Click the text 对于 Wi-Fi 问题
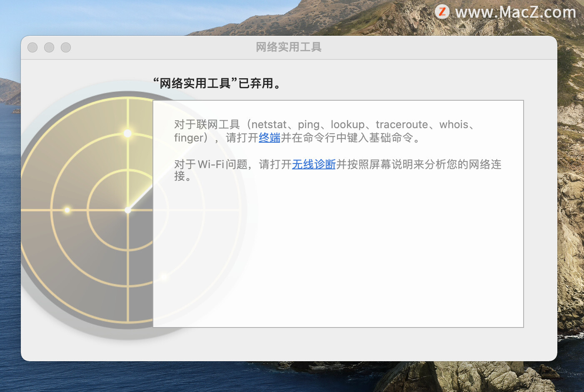This screenshot has height=392, width=584. point(211,164)
